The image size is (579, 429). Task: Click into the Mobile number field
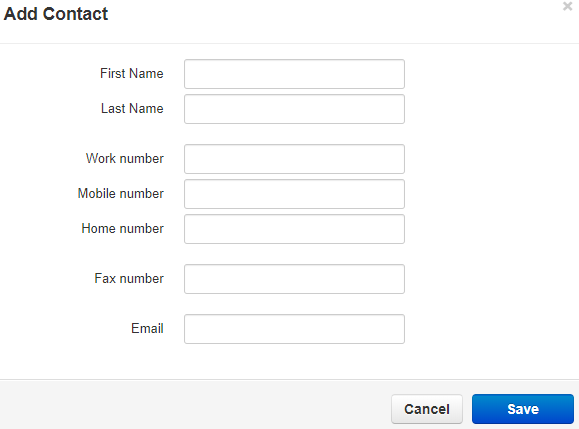(294, 194)
